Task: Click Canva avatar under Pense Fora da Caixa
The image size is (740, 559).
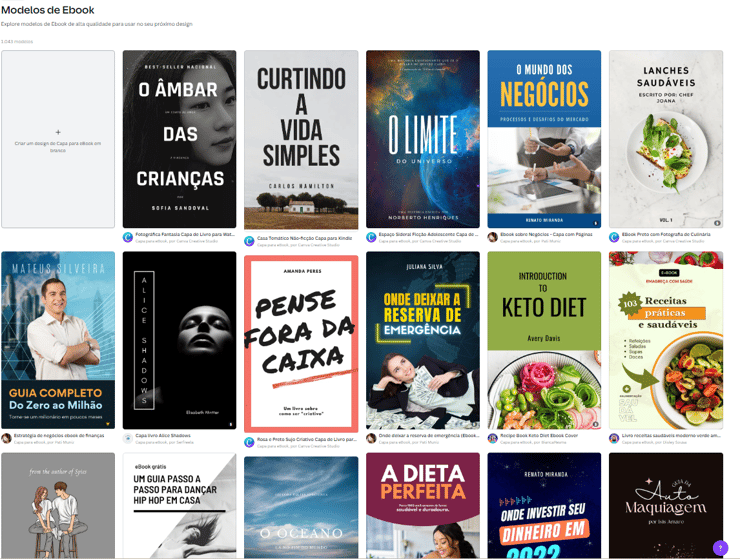Action: click(249, 442)
